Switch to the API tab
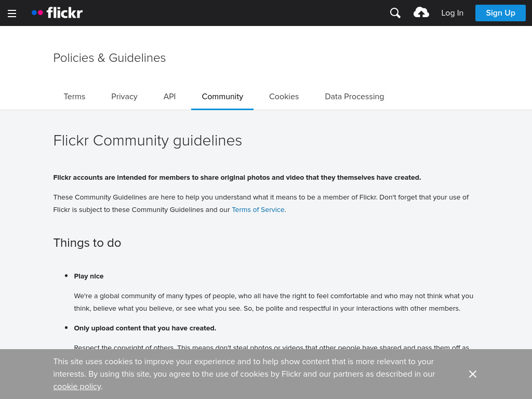532x399 pixels. [x=169, y=97]
